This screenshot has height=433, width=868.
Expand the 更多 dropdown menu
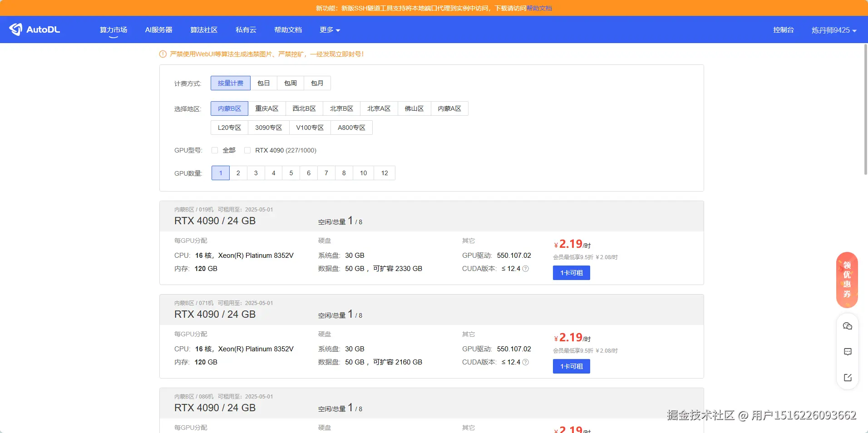tap(330, 30)
